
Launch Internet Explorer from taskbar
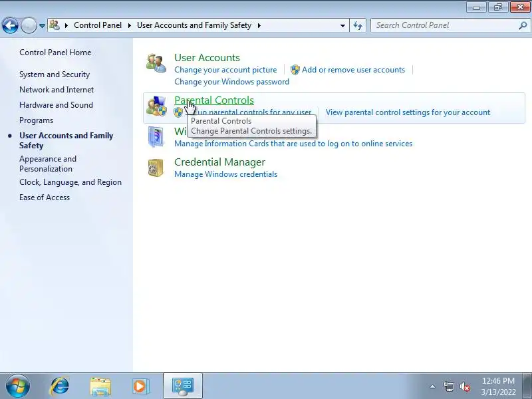pos(60,386)
